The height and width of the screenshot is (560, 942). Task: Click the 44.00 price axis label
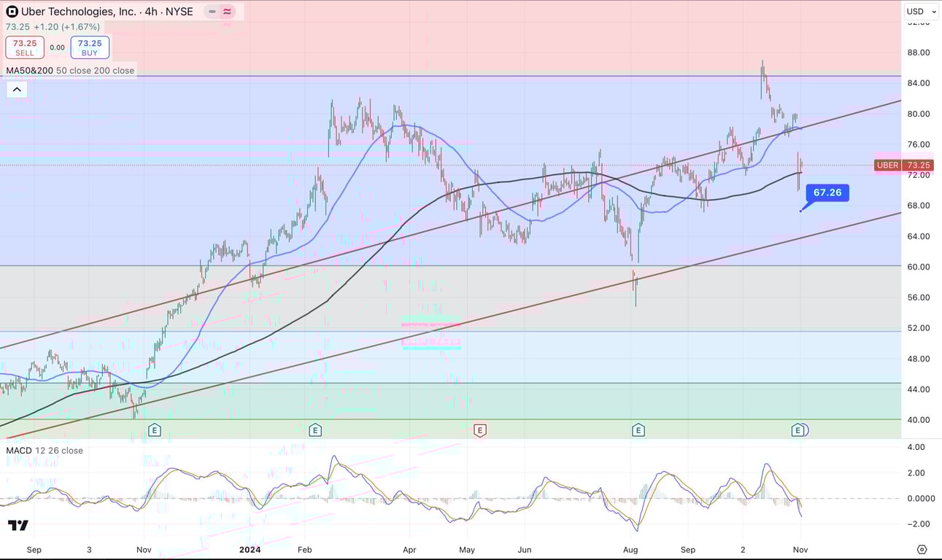click(x=919, y=389)
